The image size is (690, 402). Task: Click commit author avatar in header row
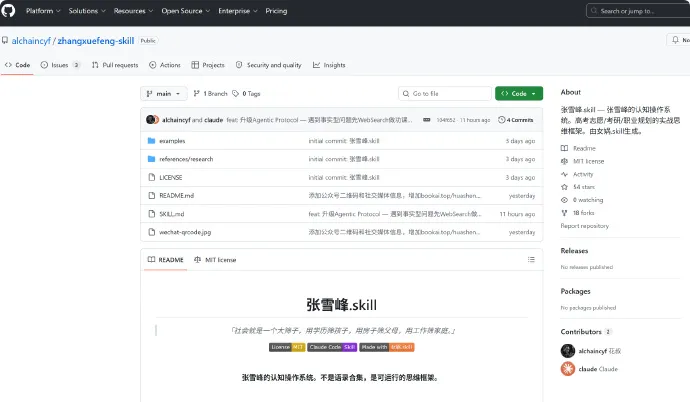(x=152, y=120)
